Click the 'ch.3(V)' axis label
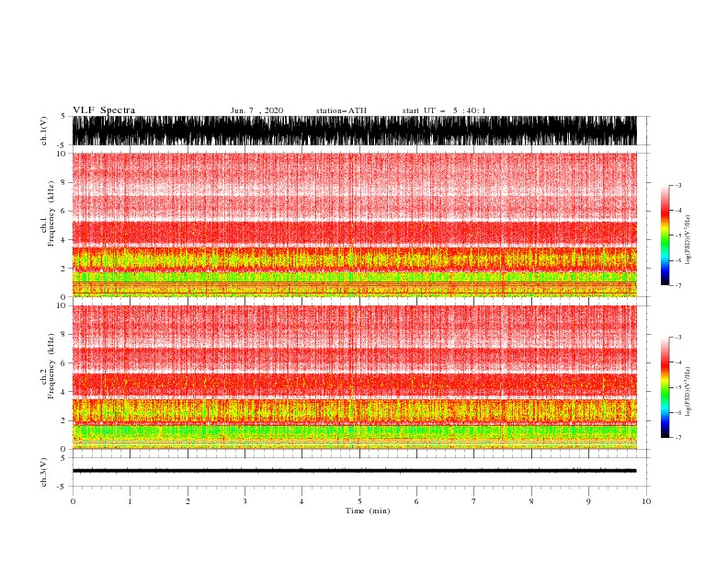Screen dimensions: 728x563 pyautogui.click(x=44, y=472)
